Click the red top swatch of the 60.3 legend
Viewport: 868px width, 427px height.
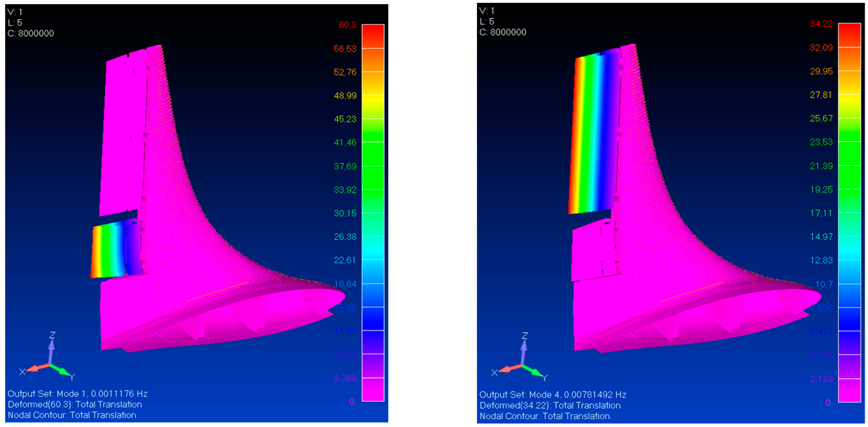[373, 36]
